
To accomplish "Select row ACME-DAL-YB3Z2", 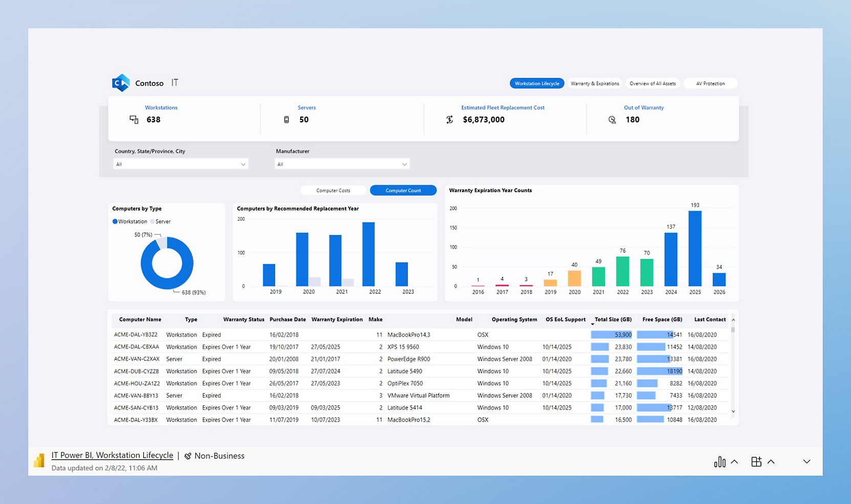I will (x=419, y=335).
